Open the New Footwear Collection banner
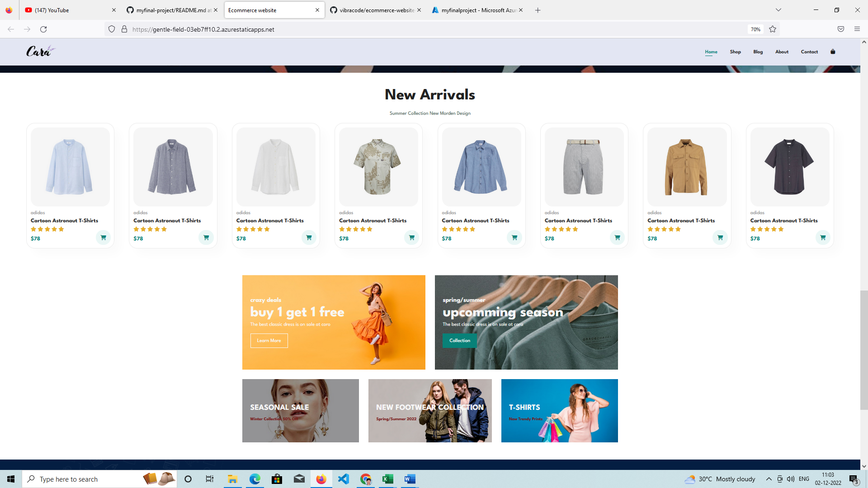The height and width of the screenshot is (488, 868). click(x=430, y=411)
